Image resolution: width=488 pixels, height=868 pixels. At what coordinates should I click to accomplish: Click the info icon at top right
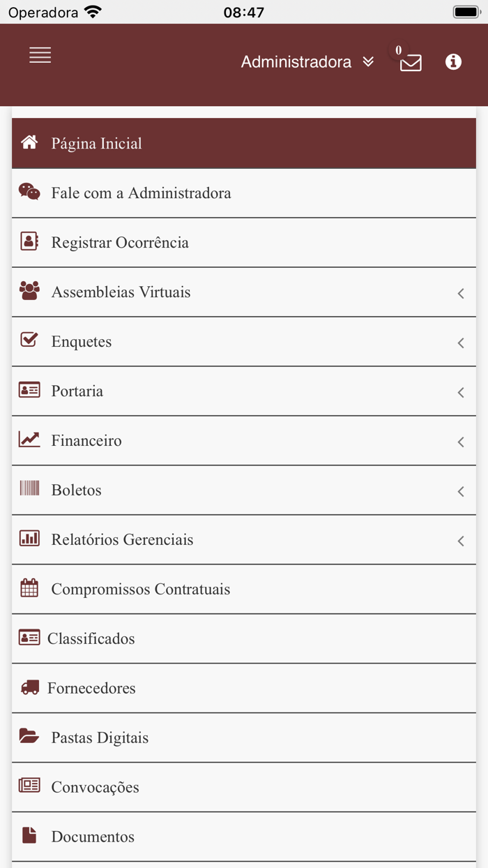(453, 61)
